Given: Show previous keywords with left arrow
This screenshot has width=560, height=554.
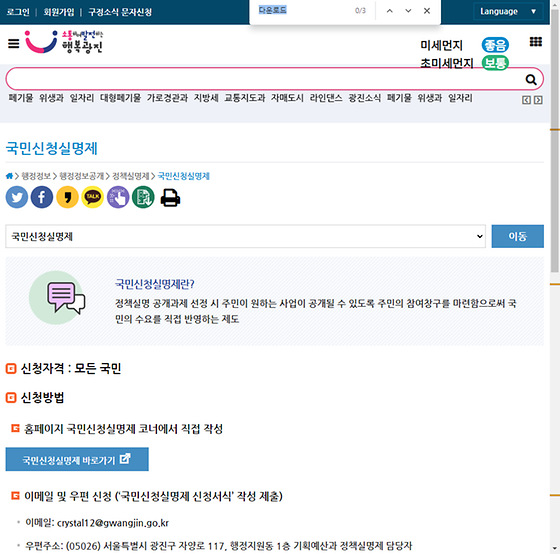Looking at the screenshot, I should [x=526, y=100].
